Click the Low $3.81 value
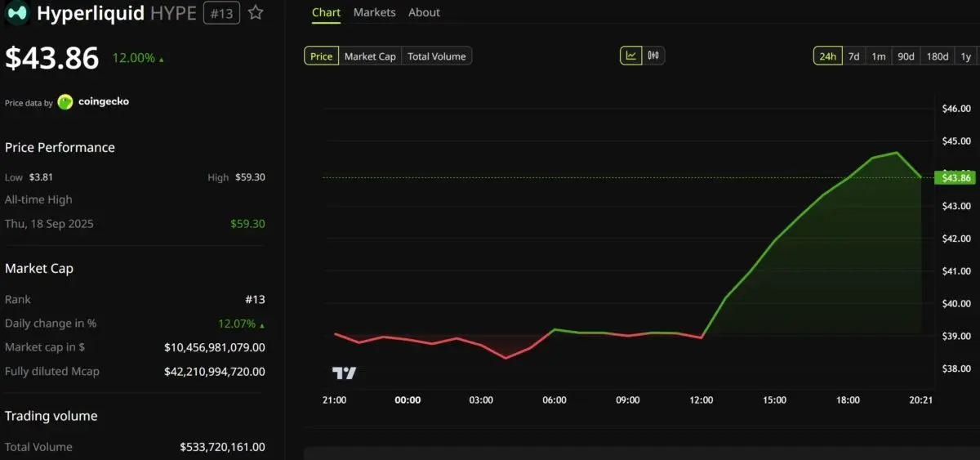This screenshot has width=980, height=460. (x=41, y=177)
